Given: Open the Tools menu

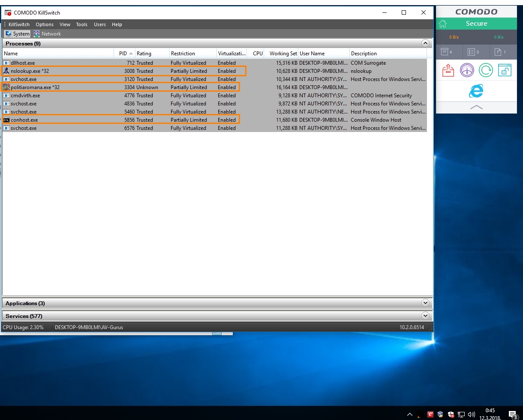Looking at the screenshot, I should click(82, 24).
